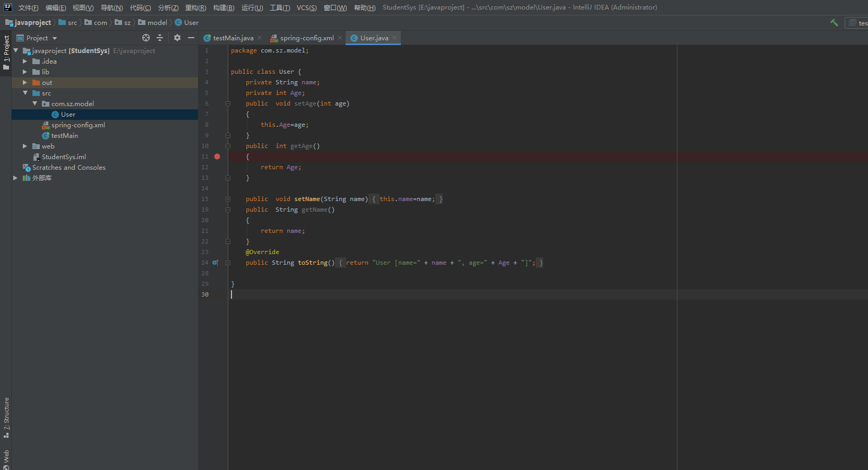Fold getAge method at line 10
Image resolution: width=868 pixels, height=470 pixels.
228,146
